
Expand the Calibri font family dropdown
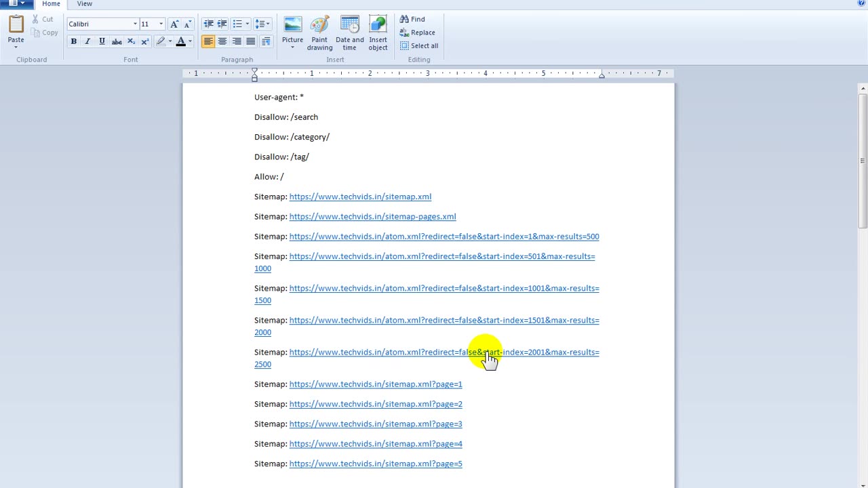(x=135, y=24)
